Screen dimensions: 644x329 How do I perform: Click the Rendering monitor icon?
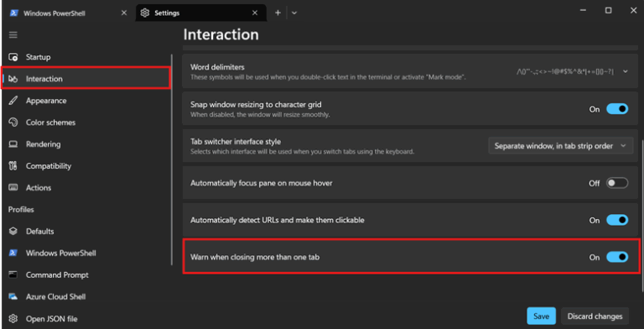click(x=13, y=144)
